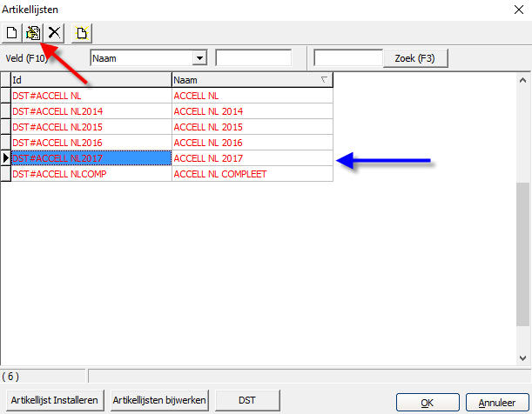
Task: Click the Zoek (F3) button
Action: coord(415,58)
